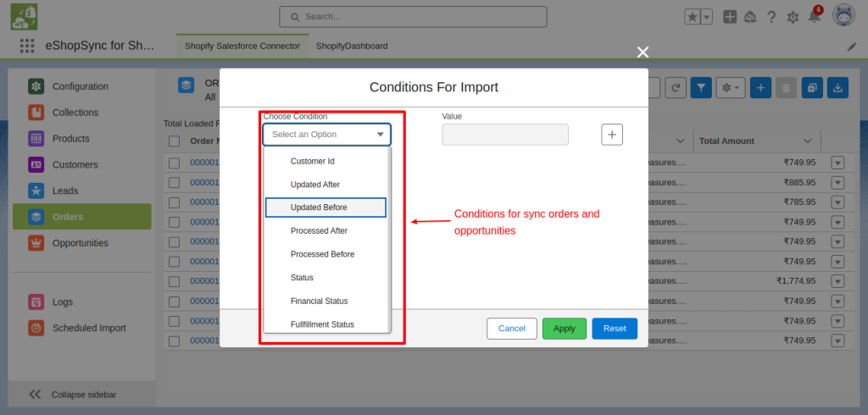Open row actions for ₹885.95 order

(x=837, y=183)
